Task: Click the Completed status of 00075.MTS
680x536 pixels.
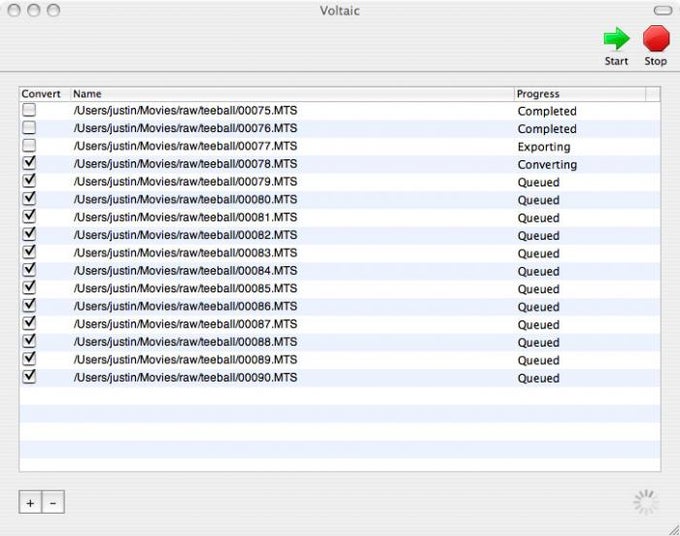Action: pyautogui.click(x=547, y=111)
